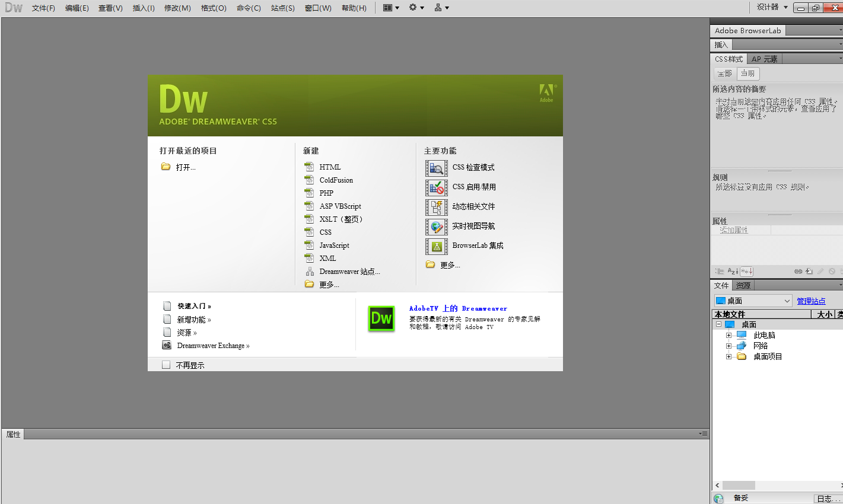The width and height of the screenshot is (843, 504).
Task: Switch CSS styles to 当前 mode
Action: [x=747, y=73]
